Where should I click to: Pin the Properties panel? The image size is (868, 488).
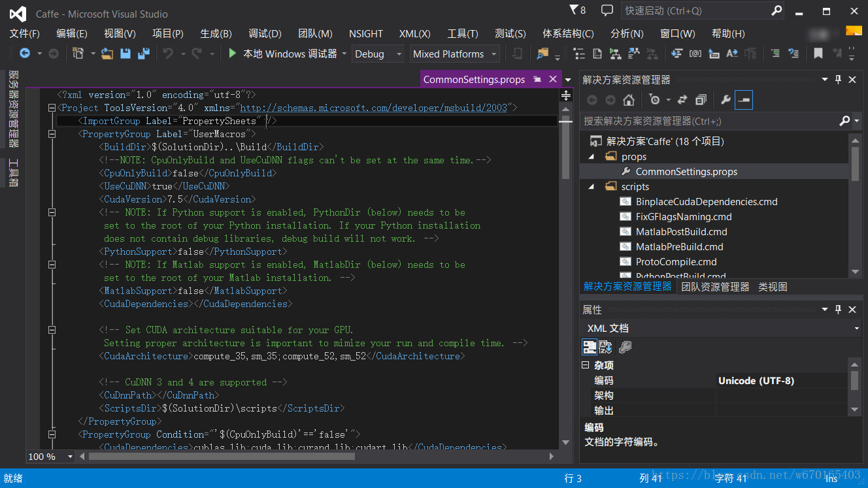[839, 310]
